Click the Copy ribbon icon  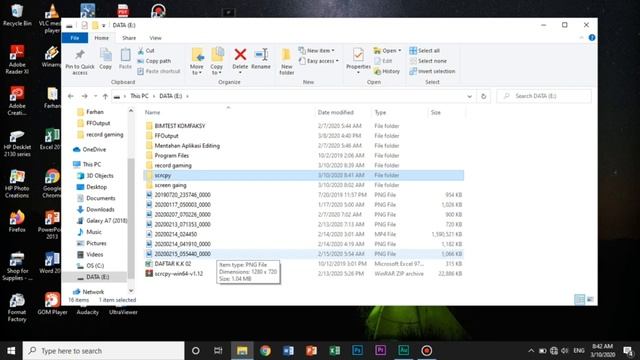pyautogui.click(x=105, y=59)
